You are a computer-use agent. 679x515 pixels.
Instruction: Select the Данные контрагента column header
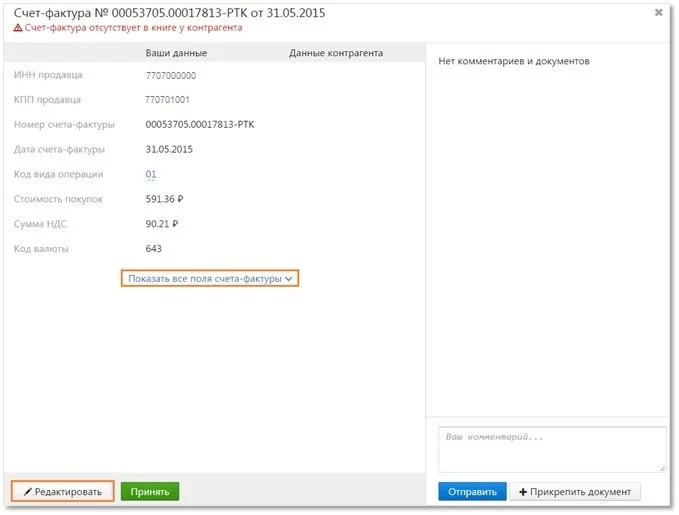pos(335,53)
